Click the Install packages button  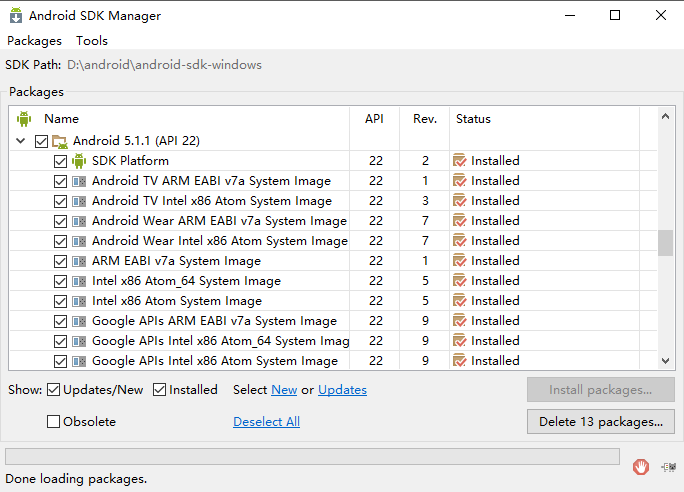(x=601, y=390)
